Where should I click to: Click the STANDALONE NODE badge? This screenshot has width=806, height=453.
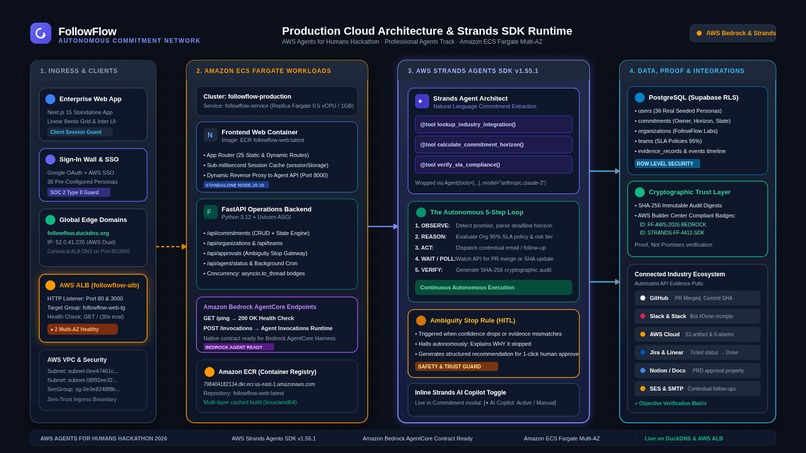click(x=236, y=185)
